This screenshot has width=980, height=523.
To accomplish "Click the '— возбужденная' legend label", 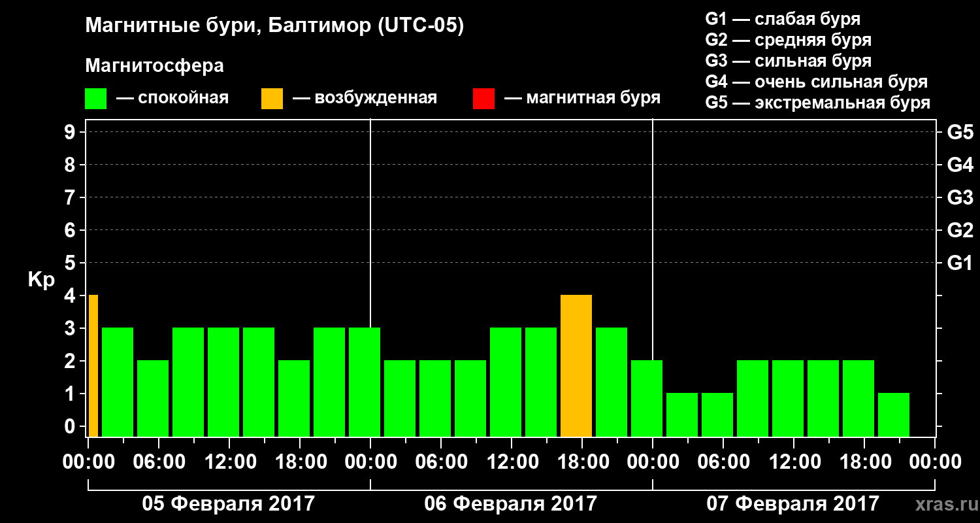I will point(365,98).
